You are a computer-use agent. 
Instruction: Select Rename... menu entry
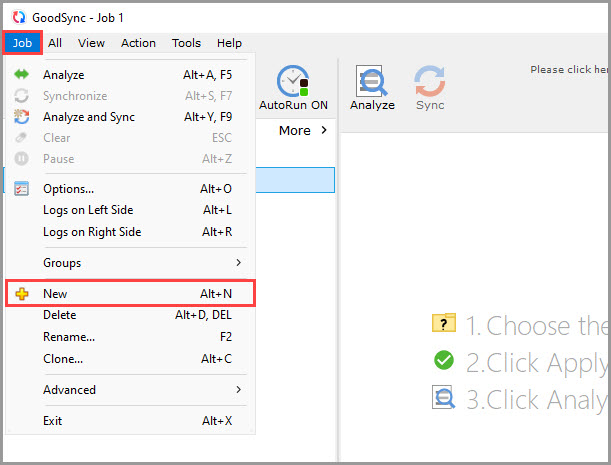coord(69,337)
